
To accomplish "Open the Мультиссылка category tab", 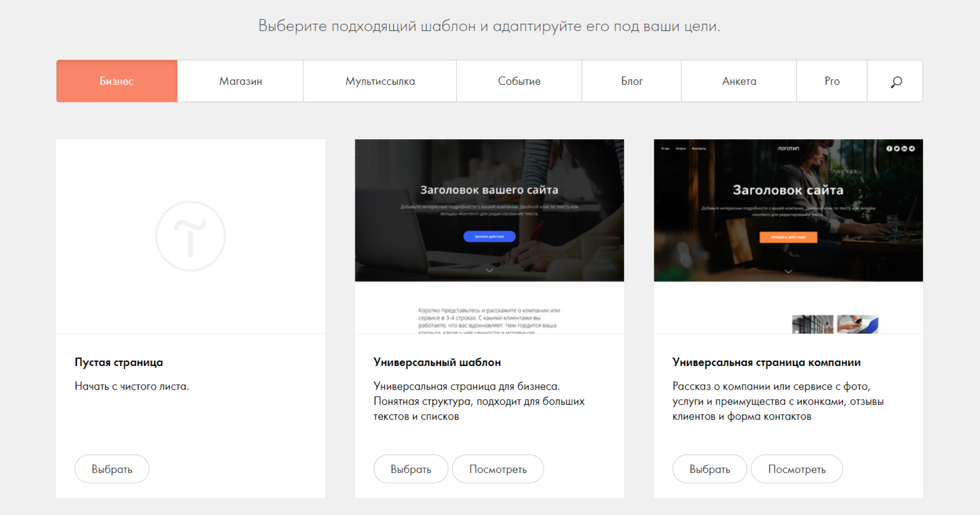I will click(x=380, y=81).
